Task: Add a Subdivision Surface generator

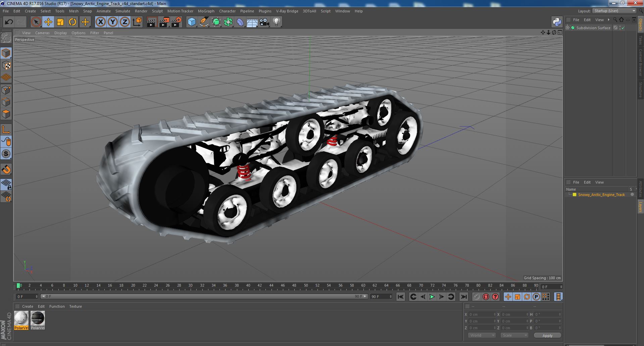Action: [x=216, y=22]
